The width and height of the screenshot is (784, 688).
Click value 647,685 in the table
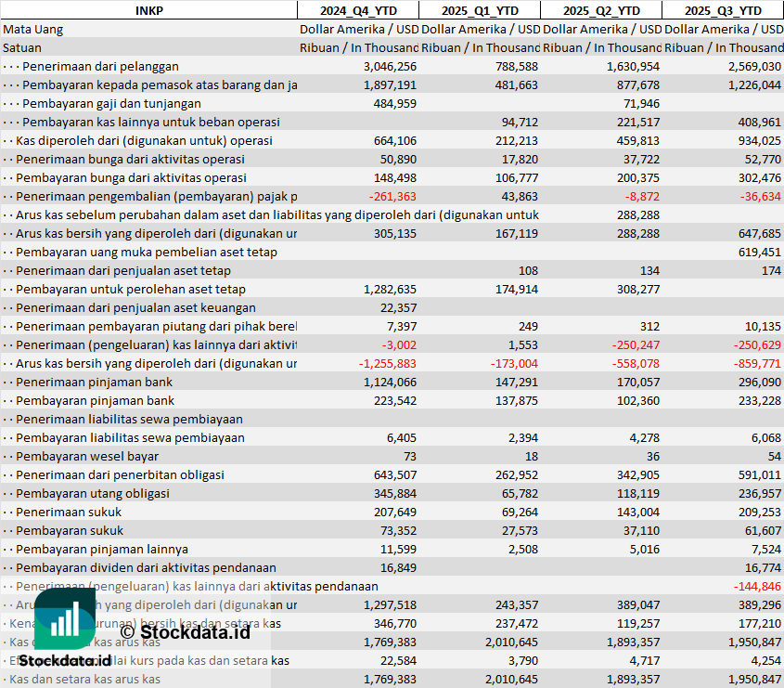pos(760,234)
